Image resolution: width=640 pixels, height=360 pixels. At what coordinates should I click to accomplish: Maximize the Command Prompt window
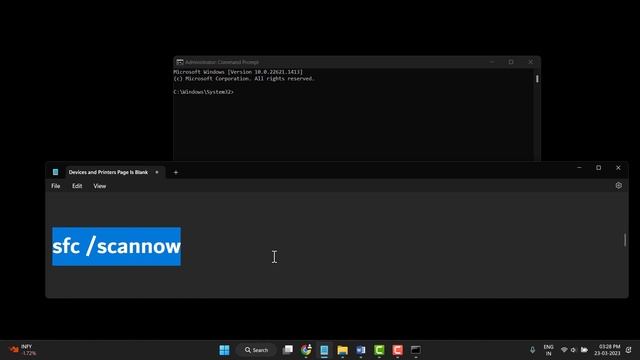point(511,62)
